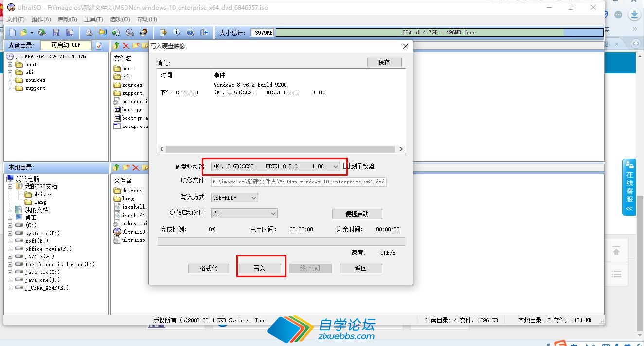Expand the system c(D:) drive node
Image resolution: width=644 pixels, height=346 pixels.
click(x=10, y=233)
